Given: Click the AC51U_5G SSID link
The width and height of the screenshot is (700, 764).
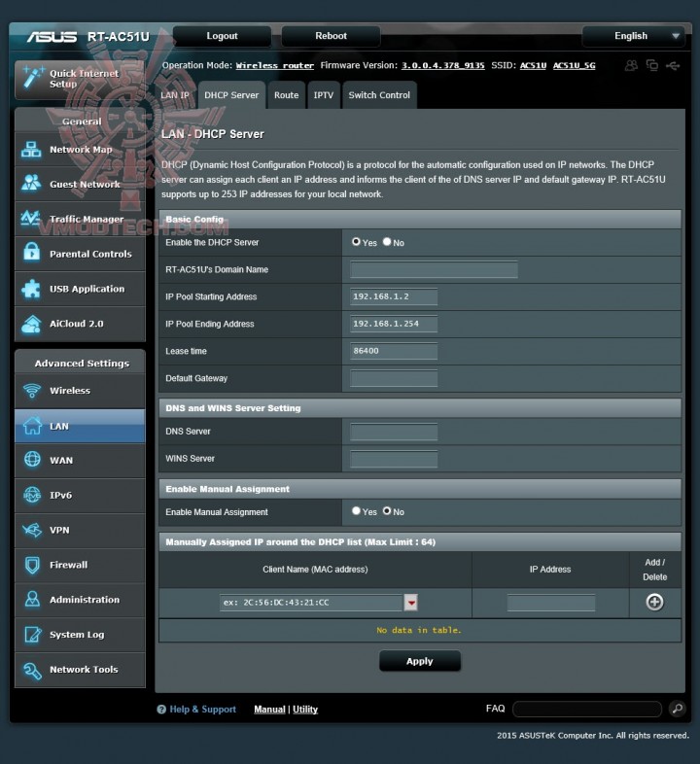Looking at the screenshot, I should (x=575, y=66).
